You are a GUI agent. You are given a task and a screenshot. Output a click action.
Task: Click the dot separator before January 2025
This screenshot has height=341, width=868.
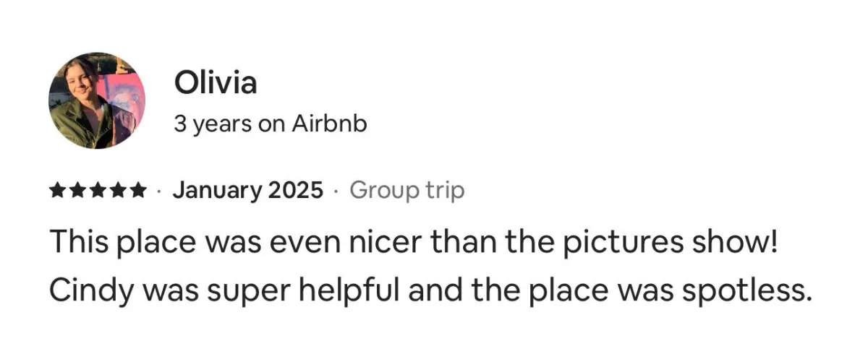[158, 191]
